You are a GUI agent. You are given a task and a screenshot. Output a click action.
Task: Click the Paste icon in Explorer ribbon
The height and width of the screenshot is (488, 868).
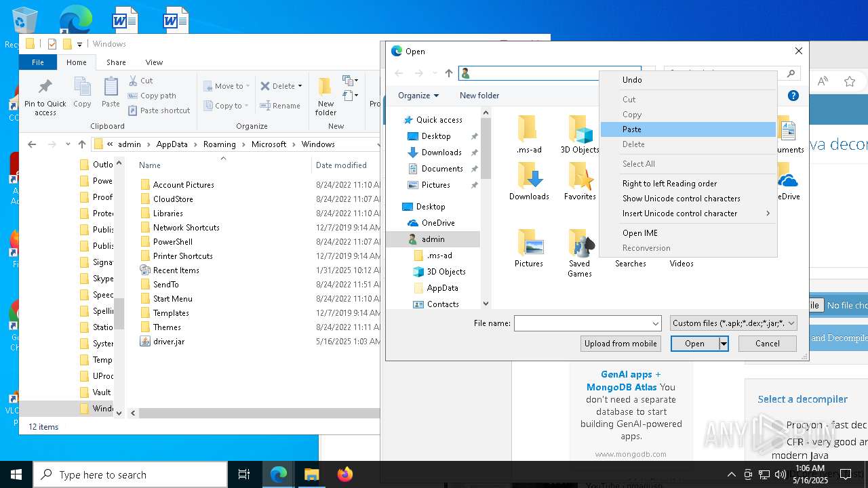[x=111, y=92]
